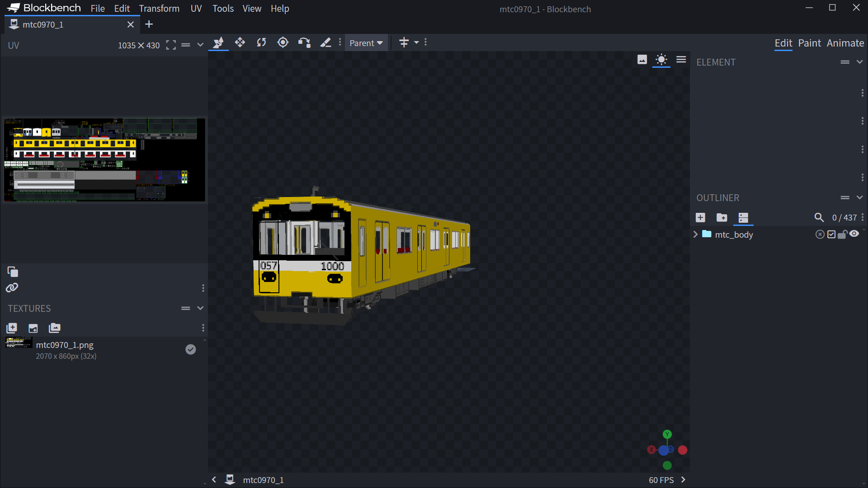The width and height of the screenshot is (868, 488).
Task: Select the Rotate tool
Action: pos(261,42)
